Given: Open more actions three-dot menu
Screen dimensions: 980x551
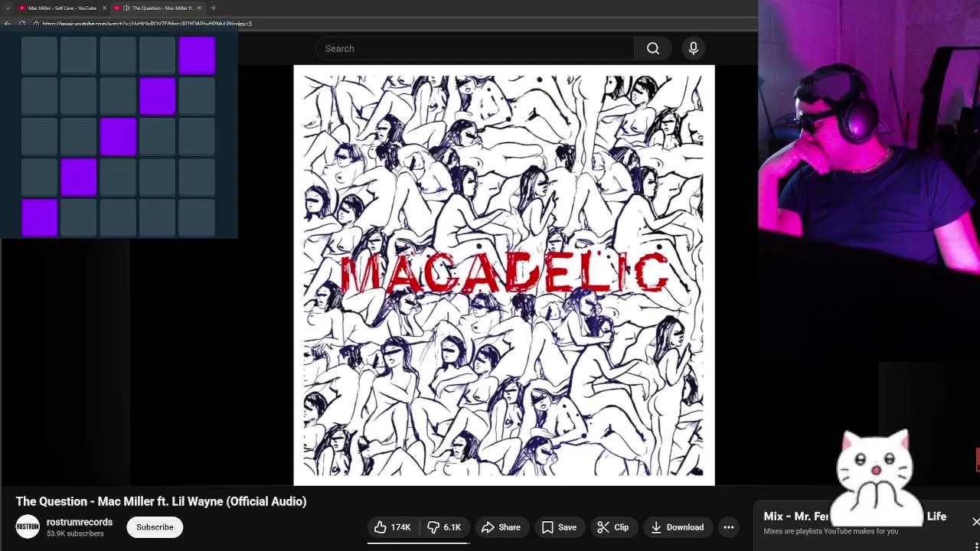Looking at the screenshot, I should (729, 527).
